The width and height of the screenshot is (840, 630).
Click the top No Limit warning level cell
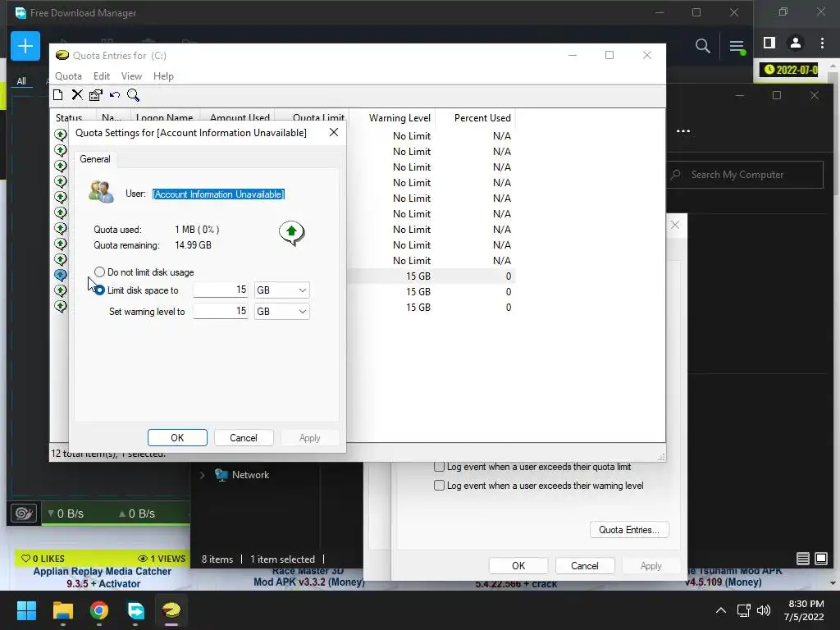412,136
